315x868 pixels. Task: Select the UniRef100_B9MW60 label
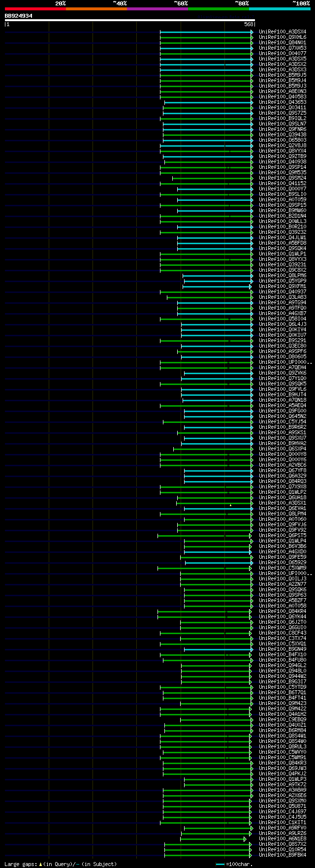click(283, 211)
